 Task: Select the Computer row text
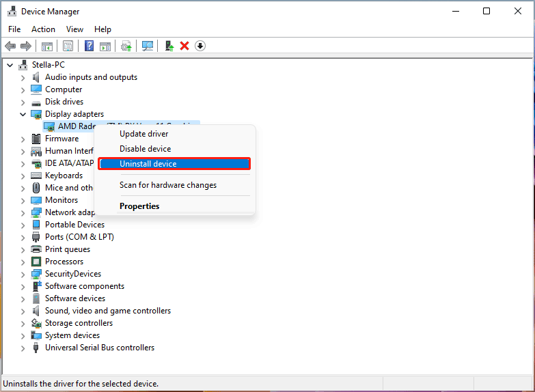tap(64, 89)
